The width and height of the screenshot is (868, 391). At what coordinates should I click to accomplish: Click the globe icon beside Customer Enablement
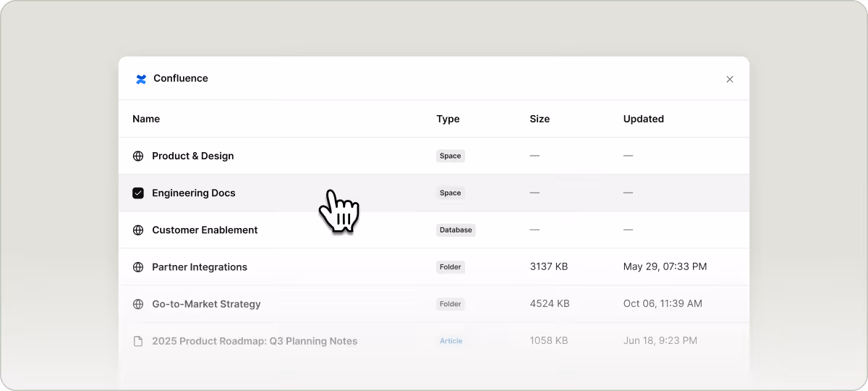point(138,230)
